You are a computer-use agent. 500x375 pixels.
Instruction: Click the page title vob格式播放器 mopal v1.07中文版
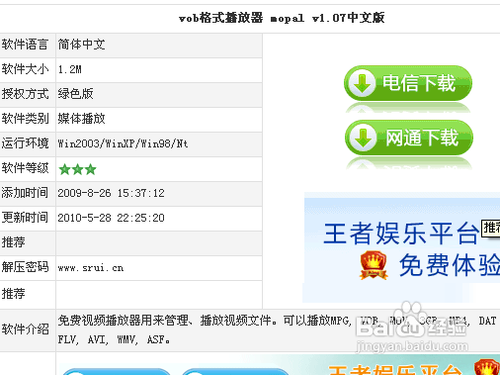[x=282, y=18]
